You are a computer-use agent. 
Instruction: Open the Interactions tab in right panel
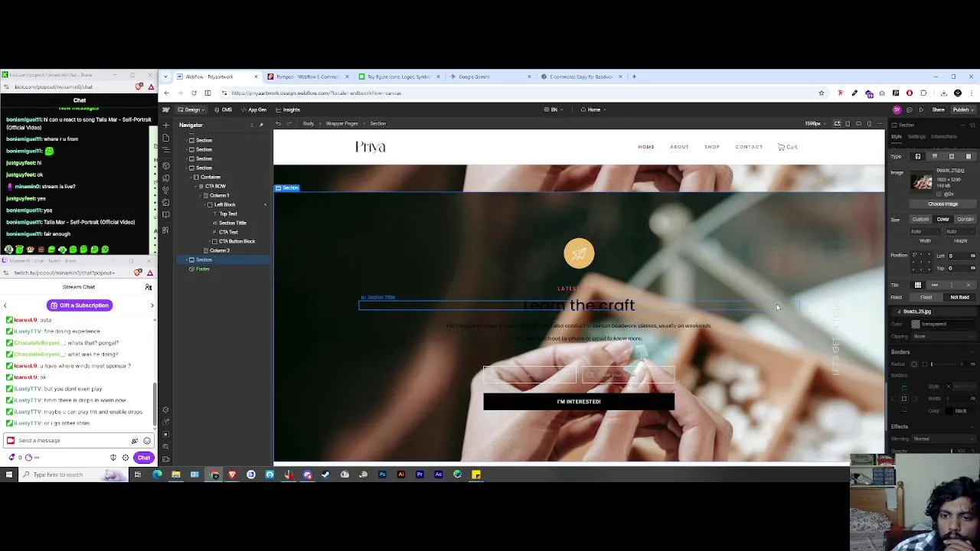point(943,137)
